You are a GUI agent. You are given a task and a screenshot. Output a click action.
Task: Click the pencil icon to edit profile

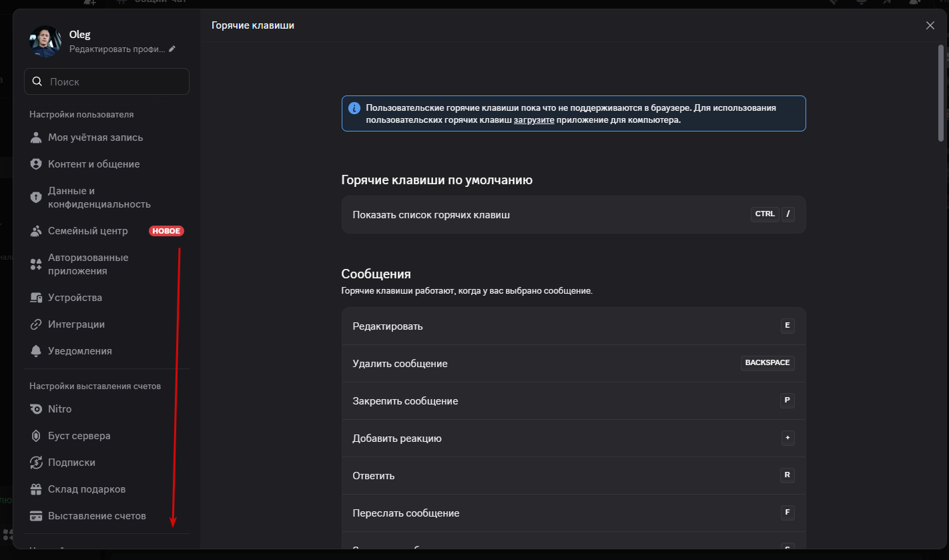[x=172, y=49]
